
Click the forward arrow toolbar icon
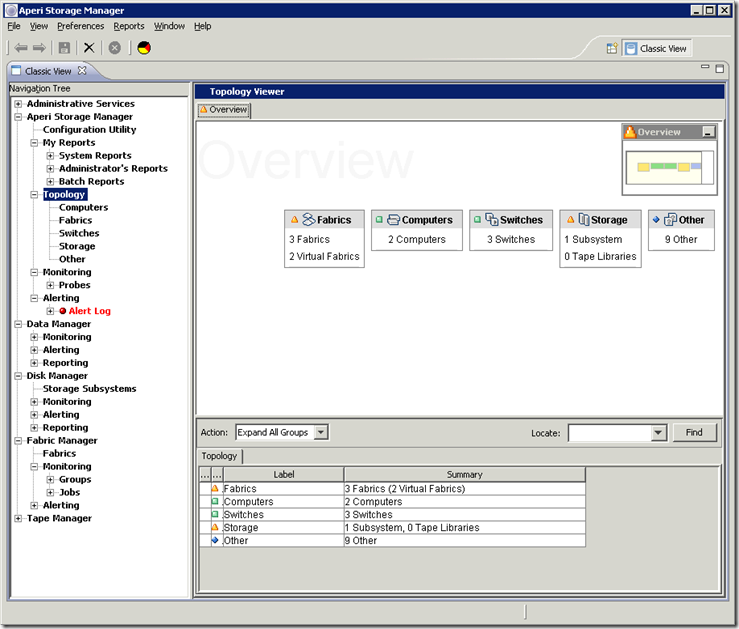[39, 48]
